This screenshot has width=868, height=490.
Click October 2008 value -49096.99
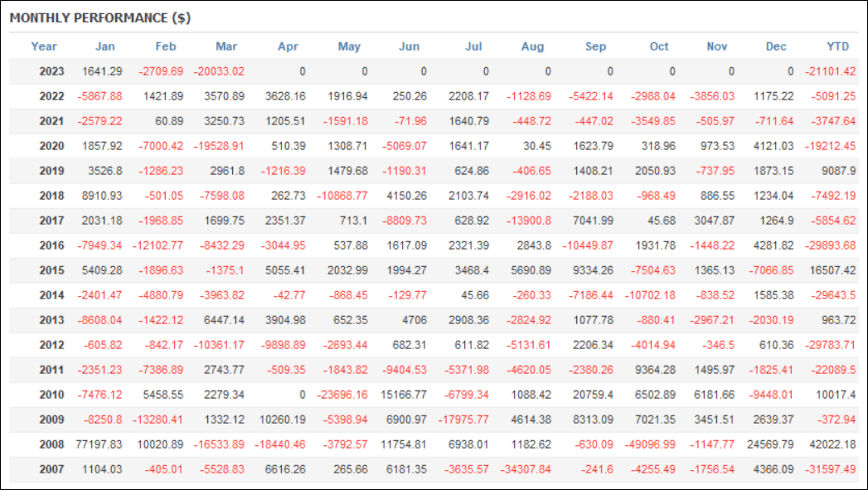point(650,444)
